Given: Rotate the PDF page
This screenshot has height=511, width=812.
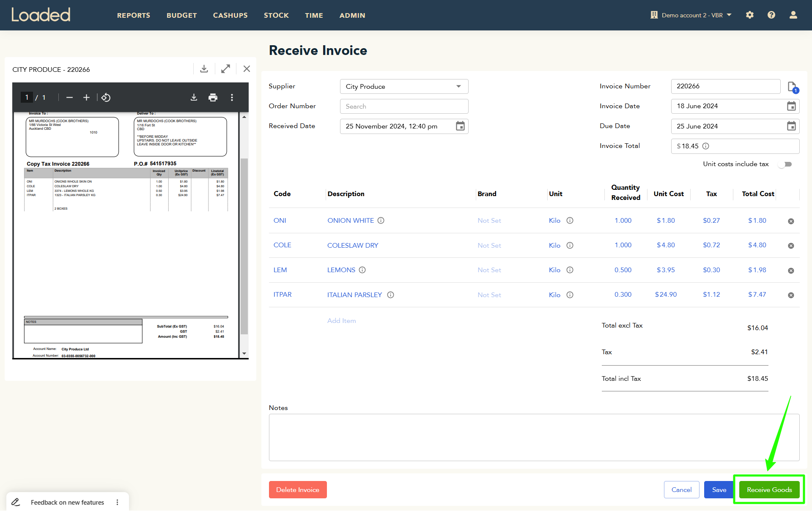Looking at the screenshot, I should (x=106, y=98).
